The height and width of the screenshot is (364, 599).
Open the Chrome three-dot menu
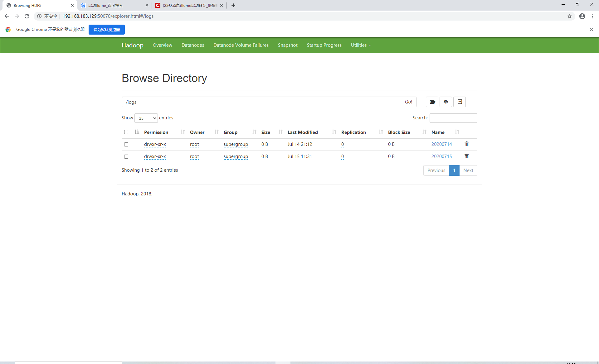point(592,16)
